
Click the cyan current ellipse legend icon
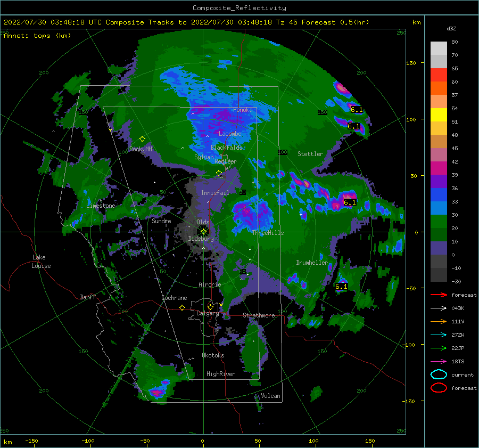point(439,374)
